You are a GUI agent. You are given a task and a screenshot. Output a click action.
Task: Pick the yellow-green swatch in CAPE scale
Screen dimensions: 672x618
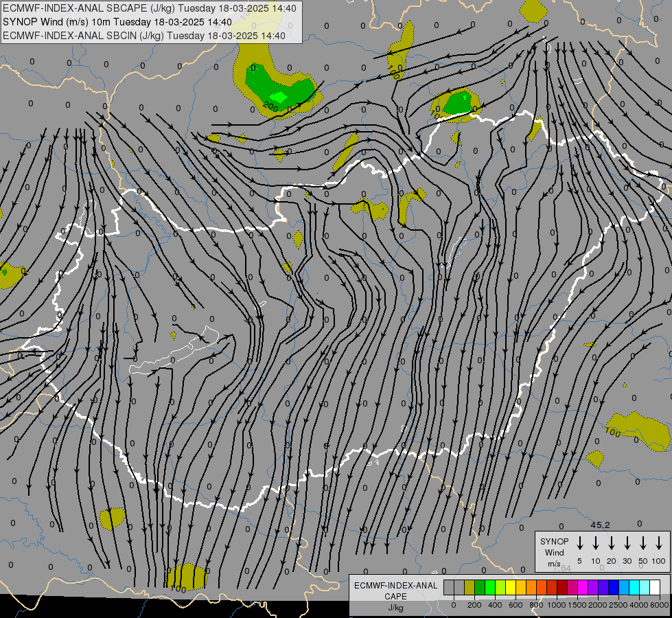500,587
